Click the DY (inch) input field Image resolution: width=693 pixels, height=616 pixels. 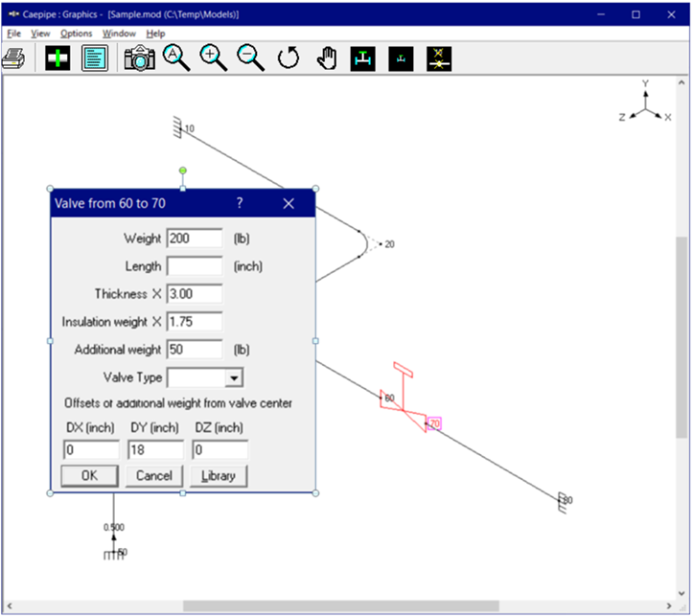pos(155,450)
